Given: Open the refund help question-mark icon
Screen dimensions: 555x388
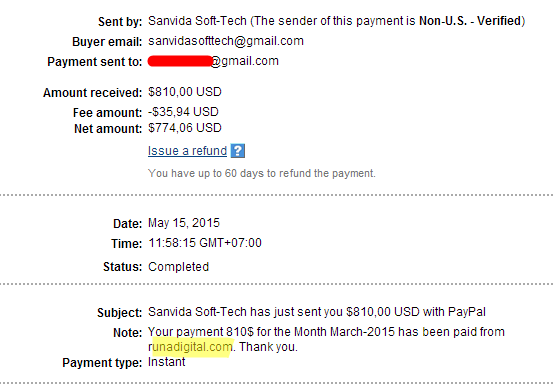Looking at the screenshot, I should tap(238, 151).
